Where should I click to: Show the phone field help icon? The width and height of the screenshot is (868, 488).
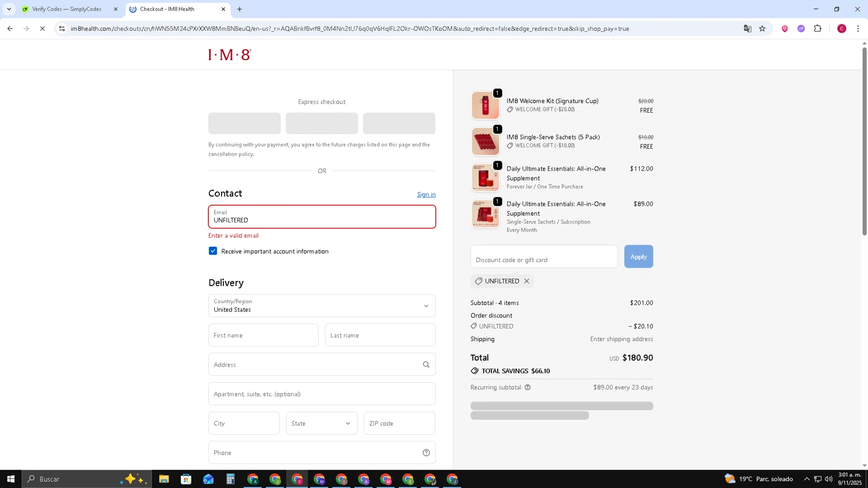click(x=426, y=453)
